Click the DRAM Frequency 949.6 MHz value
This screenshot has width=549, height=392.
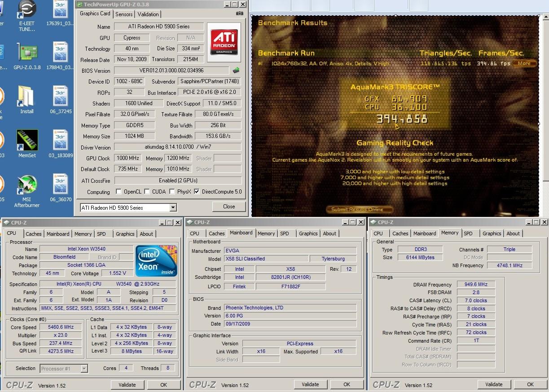coord(476,285)
